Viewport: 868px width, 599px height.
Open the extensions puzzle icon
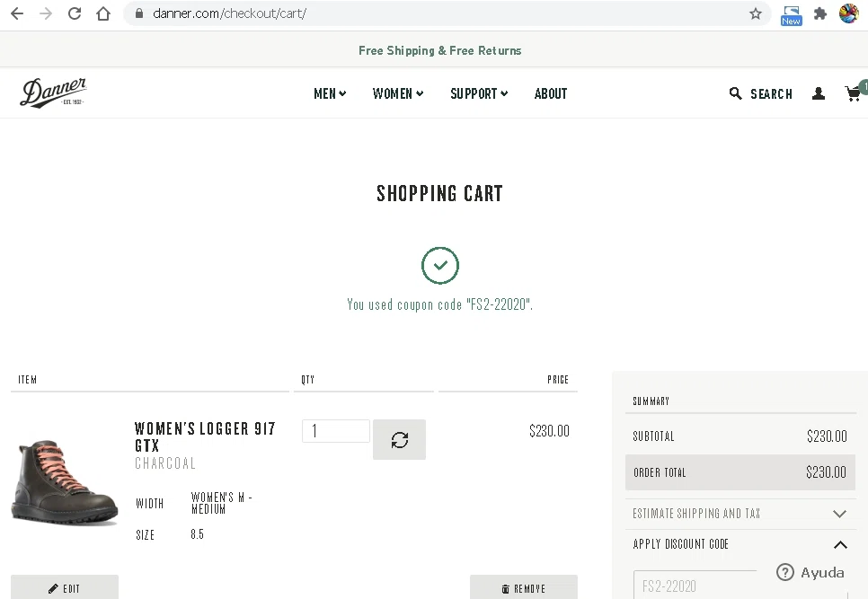click(820, 13)
